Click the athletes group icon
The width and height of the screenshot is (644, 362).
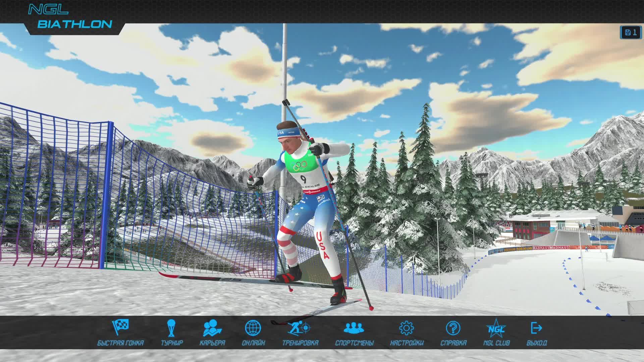(x=354, y=327)
